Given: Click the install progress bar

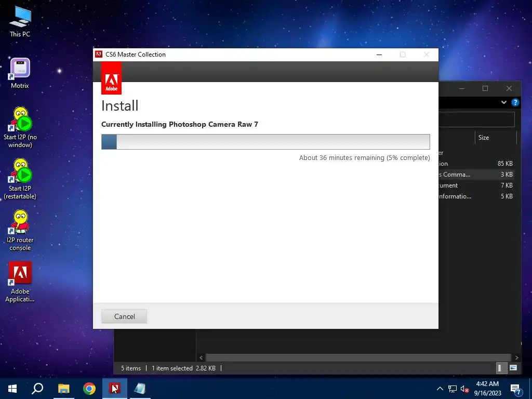Looking at the screenshot, I should point(265,142).
